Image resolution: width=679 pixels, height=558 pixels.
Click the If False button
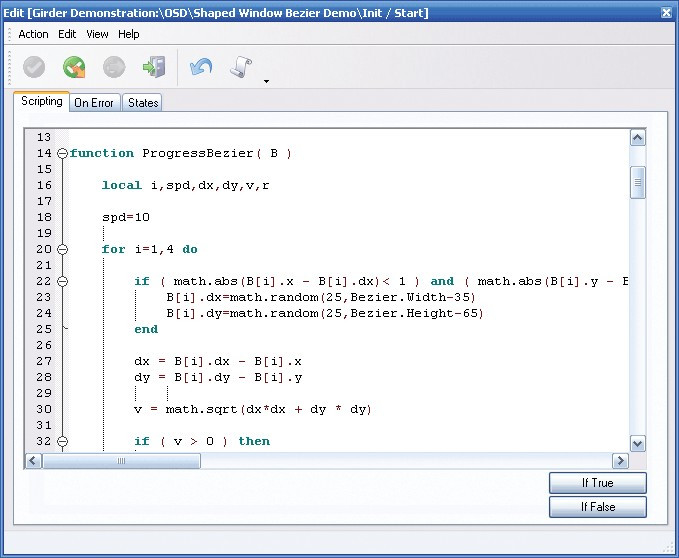[598, 506]
